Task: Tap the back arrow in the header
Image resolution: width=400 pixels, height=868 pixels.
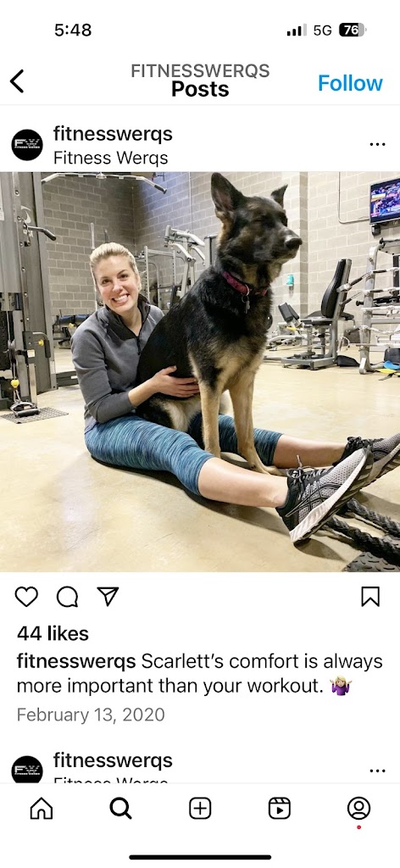Action: 17,81
